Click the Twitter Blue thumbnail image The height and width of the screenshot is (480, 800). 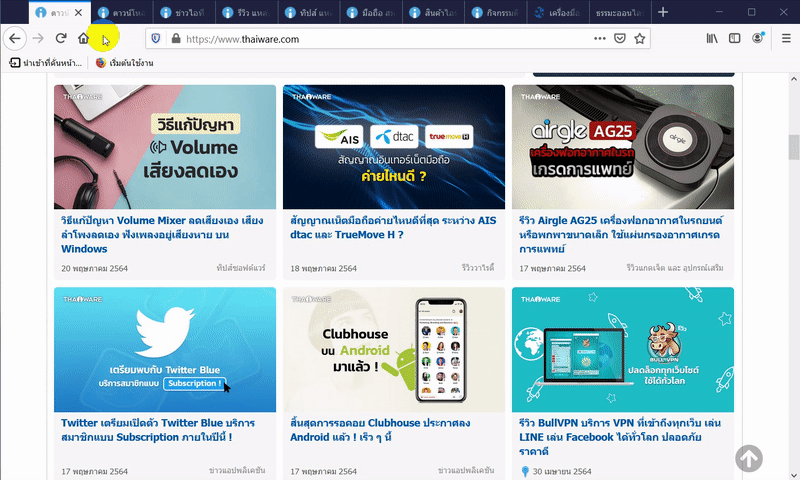[x=165, y=349]
